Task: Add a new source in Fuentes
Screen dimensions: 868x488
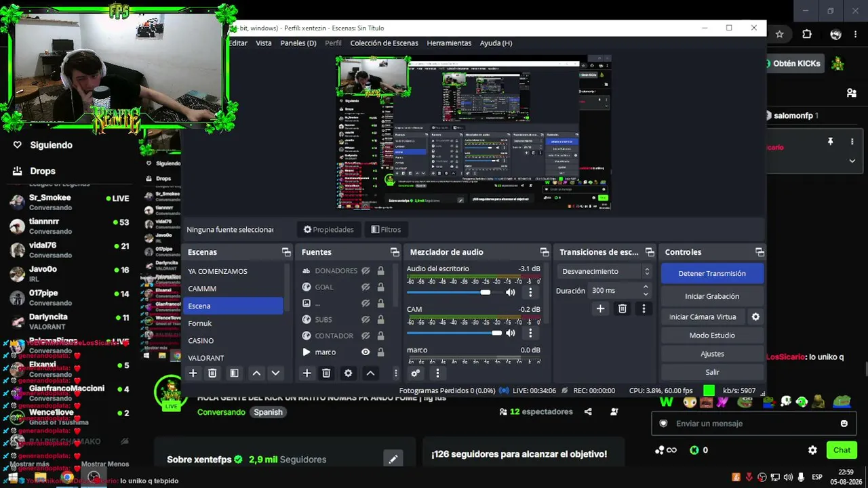Action: (x=307, y=373)
